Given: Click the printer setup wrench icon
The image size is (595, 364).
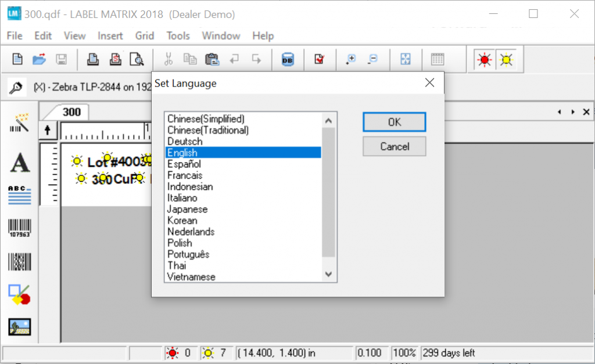Looking at the screenshot, I should click(16, 87).
